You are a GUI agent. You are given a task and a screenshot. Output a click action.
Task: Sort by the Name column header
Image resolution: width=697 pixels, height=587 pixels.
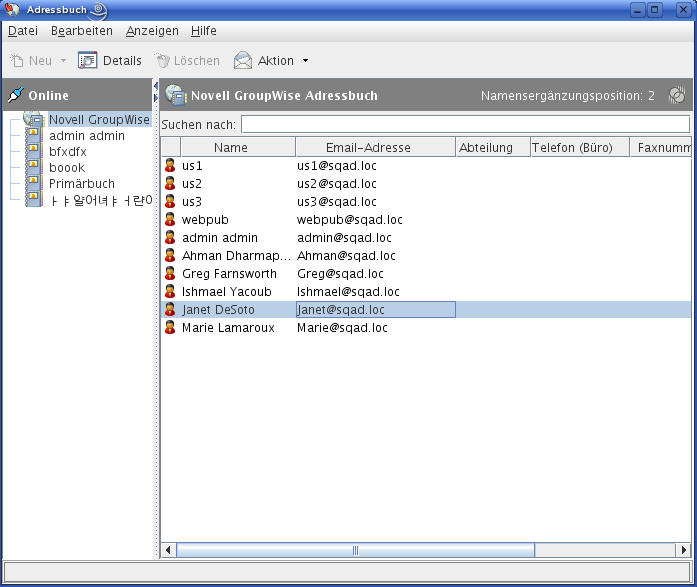point(238,147)
